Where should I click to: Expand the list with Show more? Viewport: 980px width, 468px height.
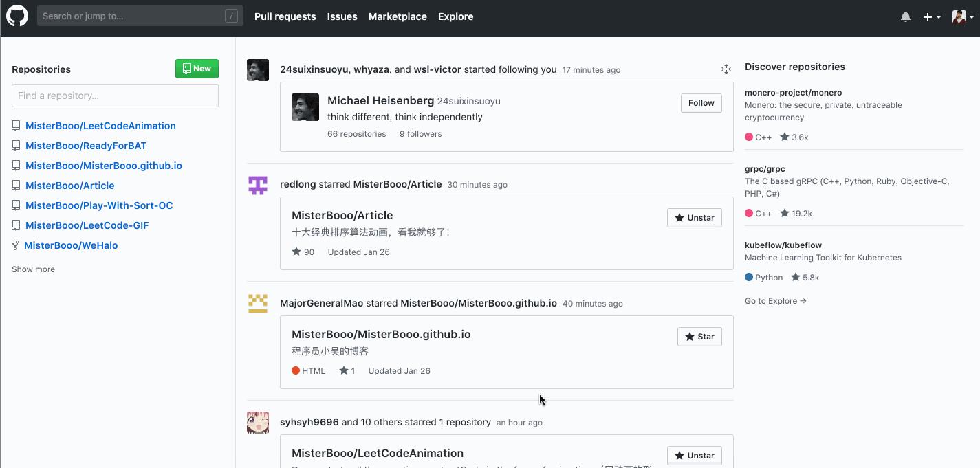click(x=33, y=269)
